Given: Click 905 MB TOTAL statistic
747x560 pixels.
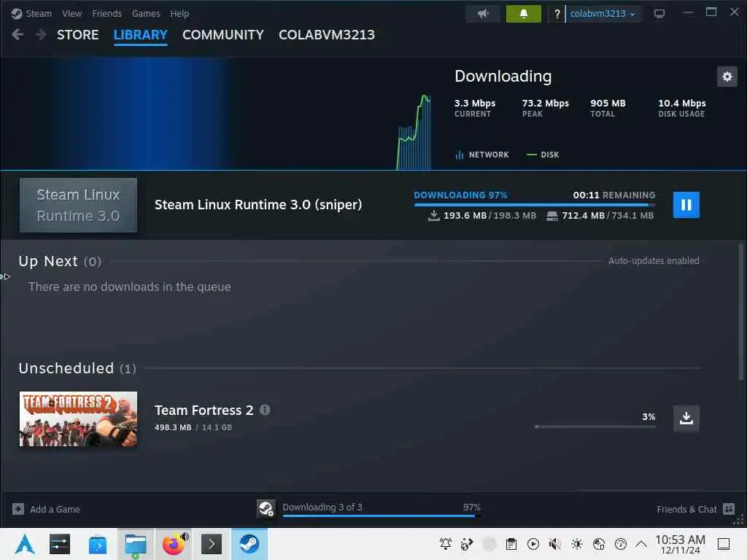Looking at the screenshot, I should (x=608, y=108).
